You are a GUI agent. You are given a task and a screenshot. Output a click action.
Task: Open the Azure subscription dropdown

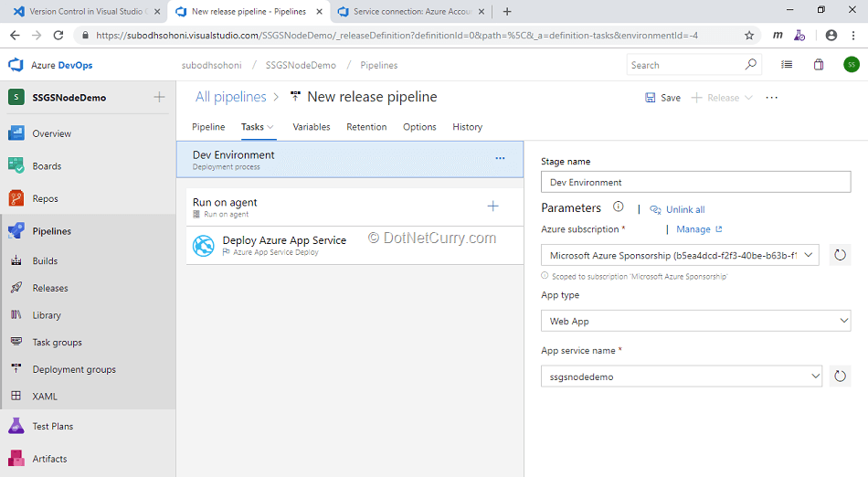coord(680,255)
